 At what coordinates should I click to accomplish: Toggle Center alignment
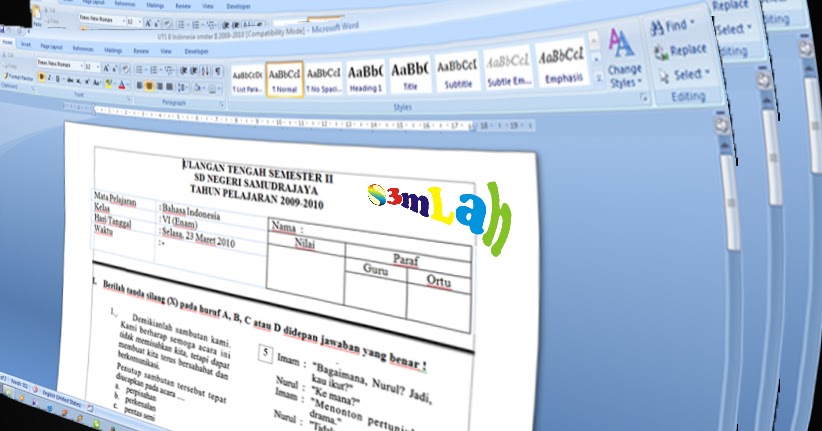click(x=149, y=86)
